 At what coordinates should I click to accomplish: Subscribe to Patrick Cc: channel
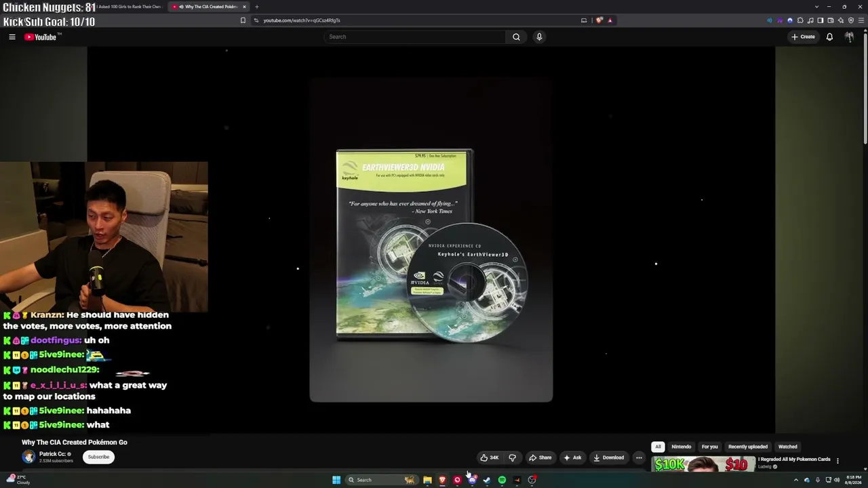click(98, 457)
